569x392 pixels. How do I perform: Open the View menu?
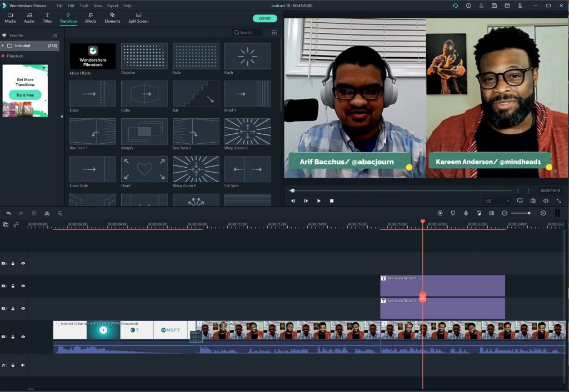[98, 6]
